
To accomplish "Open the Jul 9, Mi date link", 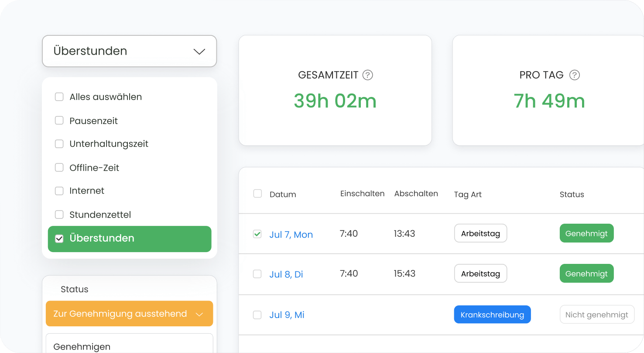I will [x=287, y=315].
